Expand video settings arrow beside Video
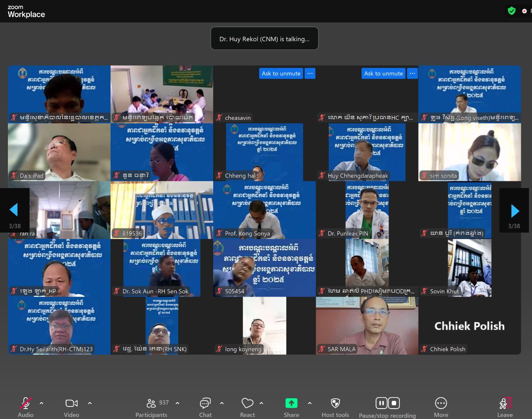Viewport: 532px width, 419px height. coord(90,403)
